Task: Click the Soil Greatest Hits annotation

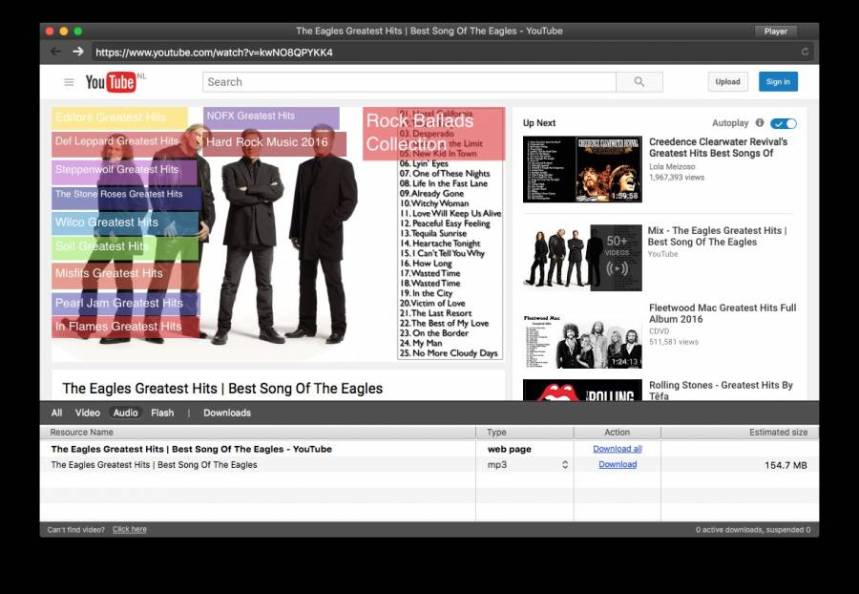Action: click(125, 248)
